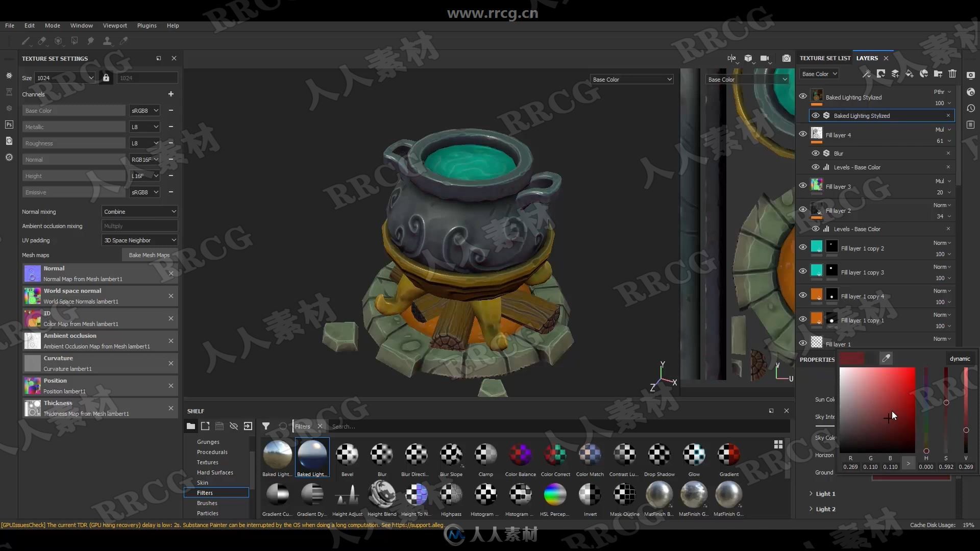Lock the texture size ratio
Image resolution: width=980 pixels, height=551 pixels.
(x=106, y=78)
